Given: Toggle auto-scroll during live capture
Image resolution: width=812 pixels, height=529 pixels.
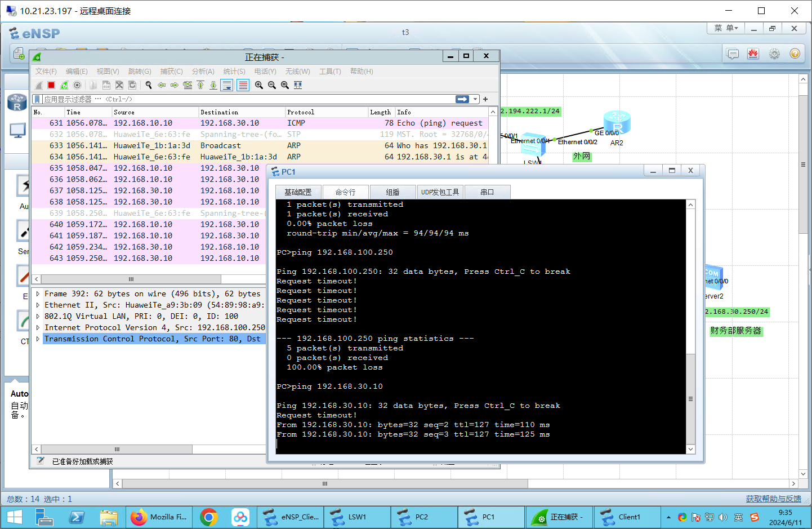Looking at the screenshot, I should [227, 85].
